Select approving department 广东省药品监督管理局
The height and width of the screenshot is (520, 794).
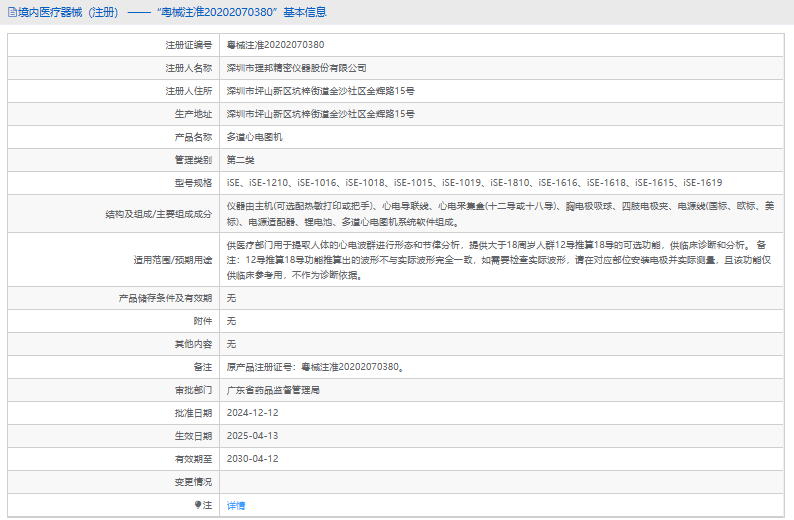tap(273, 390)
